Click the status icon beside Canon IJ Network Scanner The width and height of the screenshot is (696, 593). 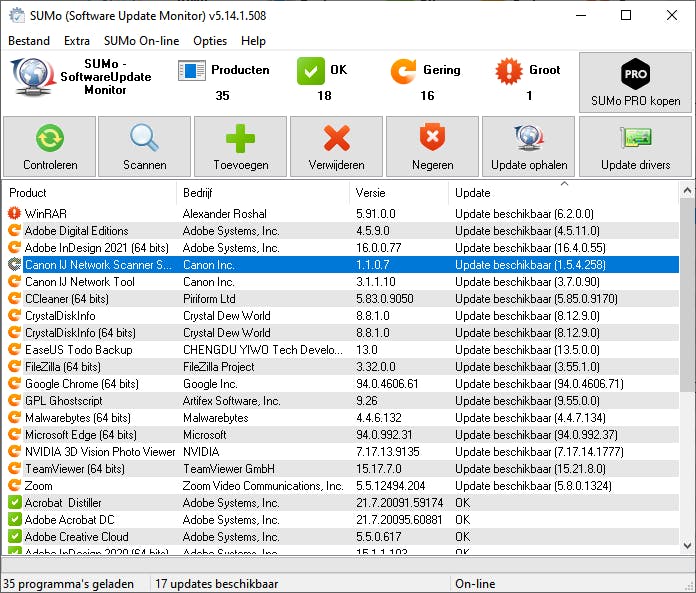point(15,265)
